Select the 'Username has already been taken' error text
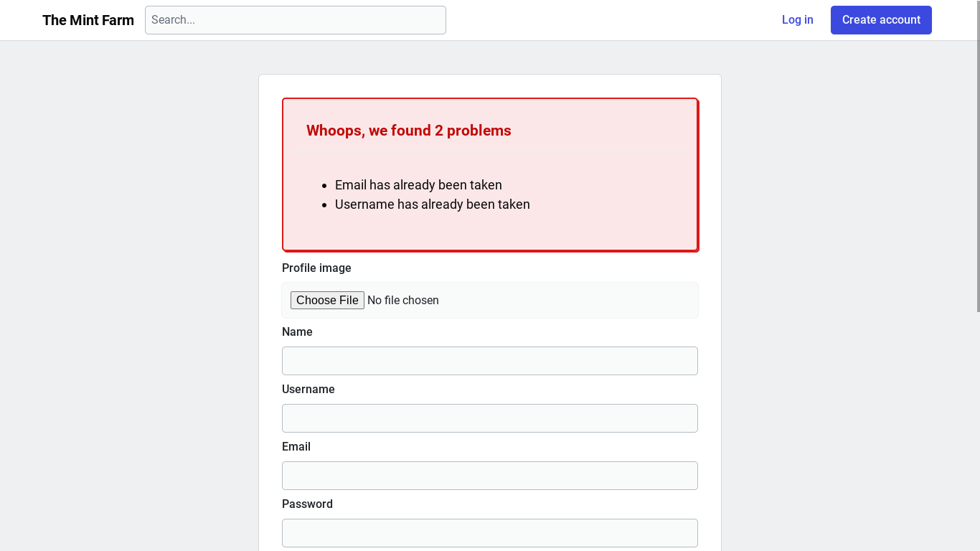 point(432,204)
